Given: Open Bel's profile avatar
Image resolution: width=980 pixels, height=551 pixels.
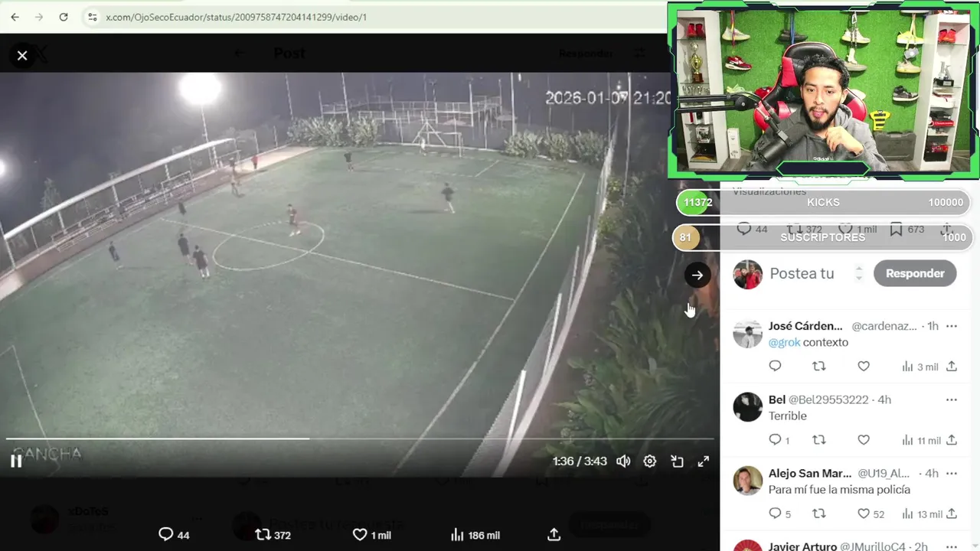Looking at the screenshot, I should click(748, 407).
